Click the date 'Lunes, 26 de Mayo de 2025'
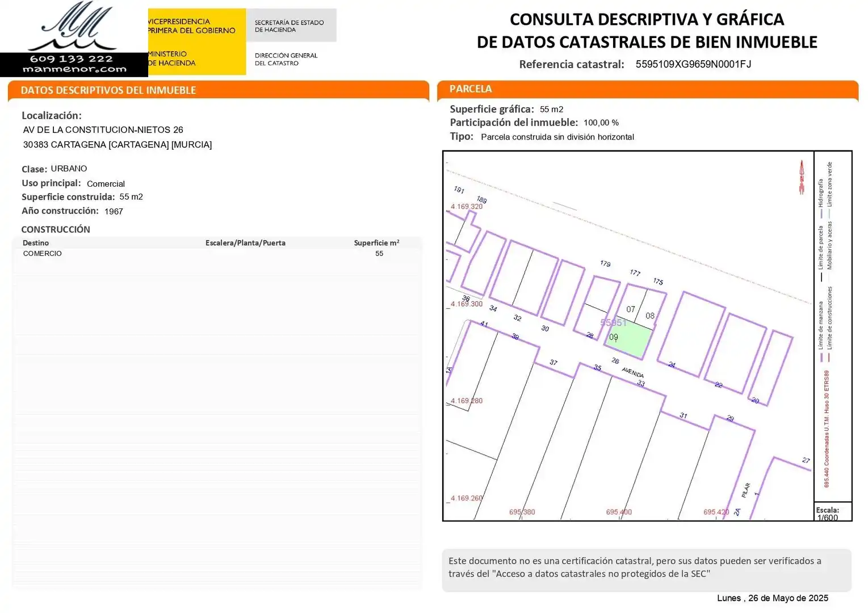The height and width of the screenshot is (613, 868). pyautogui.click(x=773, y=598)
